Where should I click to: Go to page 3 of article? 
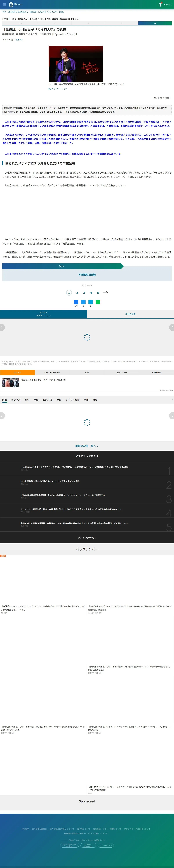84,293
